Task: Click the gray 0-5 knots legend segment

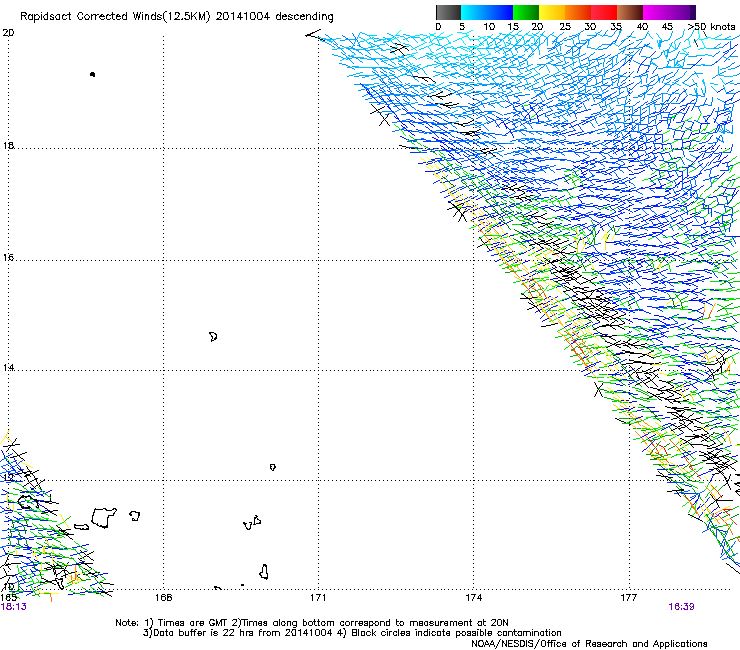Action: pos(448,12)
